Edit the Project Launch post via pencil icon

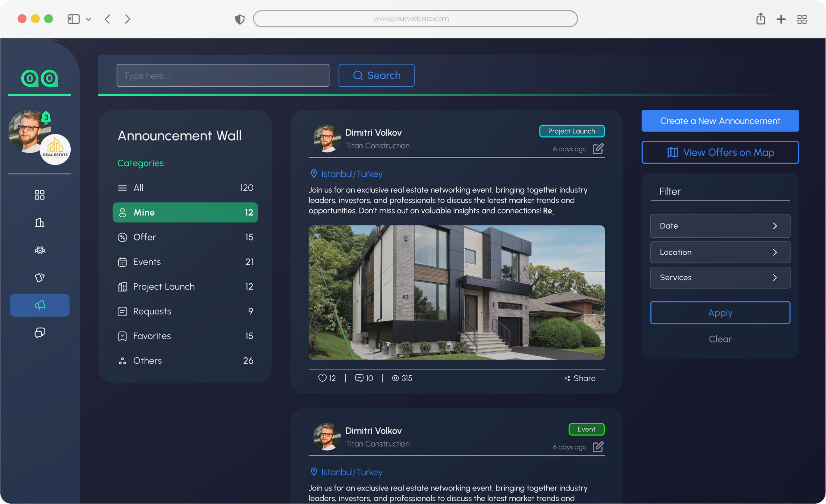pos(598,148)
